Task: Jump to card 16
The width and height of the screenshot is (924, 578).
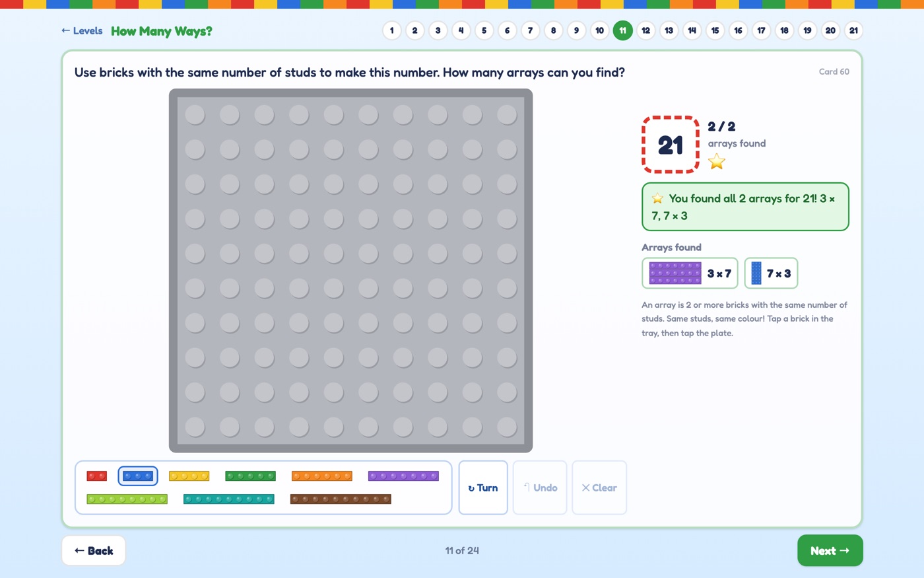Action: coord(739,30)
